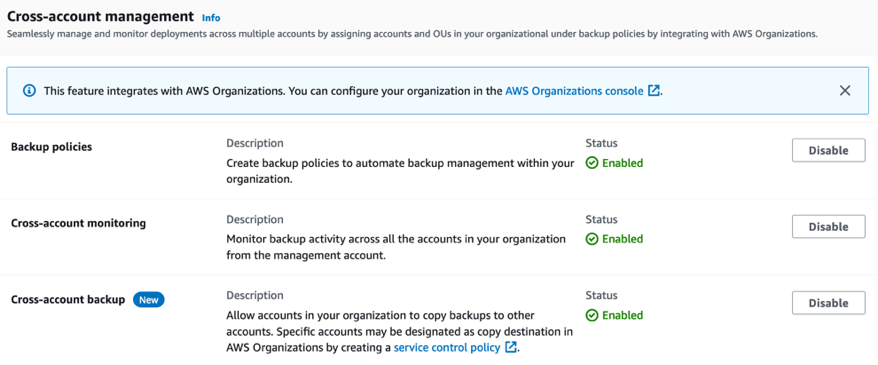Screen dimensions: 878x365
Task: Dismiss the AWS Organizations info banner
Action: [x=845, y=91]
